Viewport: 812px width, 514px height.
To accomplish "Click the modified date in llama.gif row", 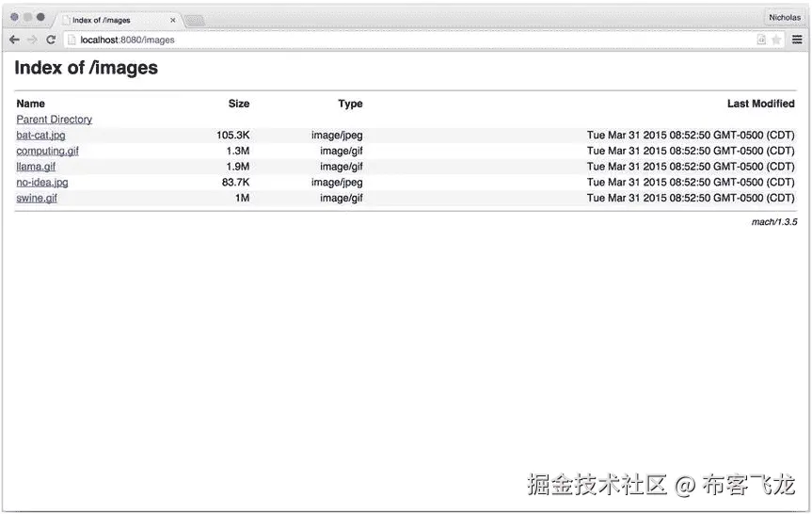I will (691, 167).
